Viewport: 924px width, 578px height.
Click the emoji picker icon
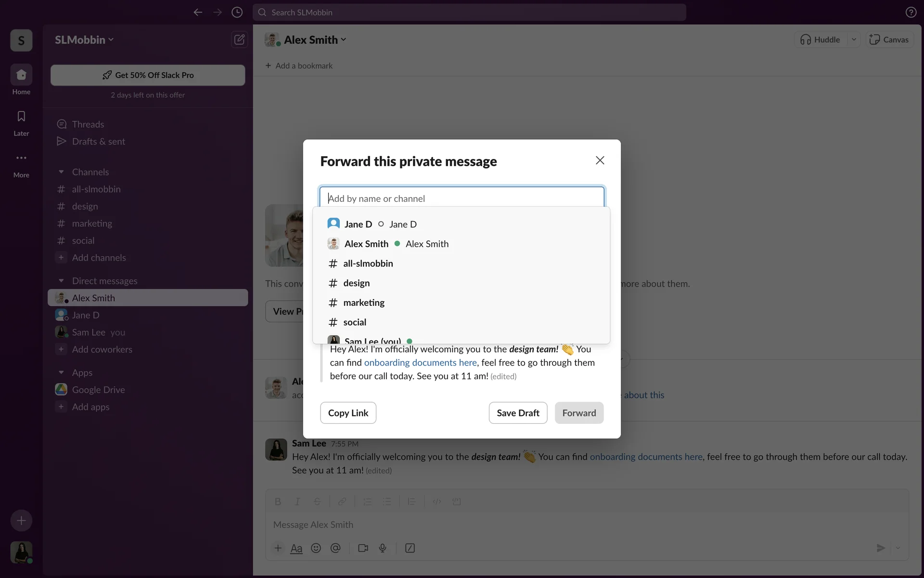coord(316,548)
